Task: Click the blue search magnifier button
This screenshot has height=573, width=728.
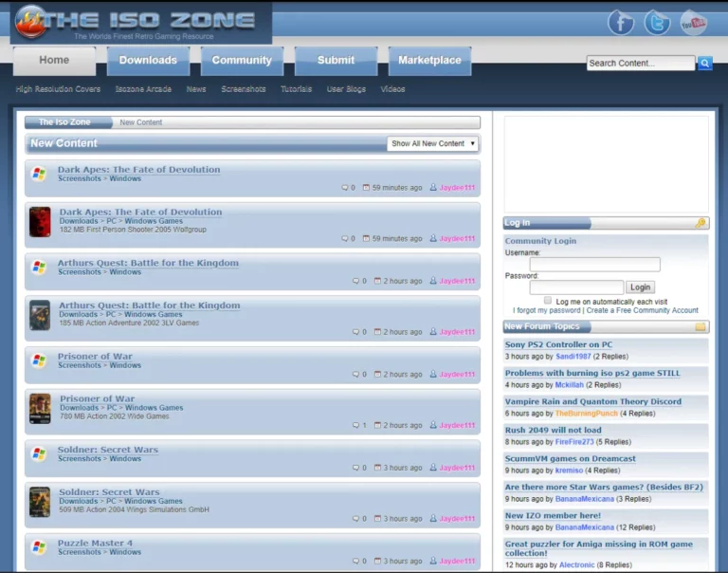Action: pos(705,64)
